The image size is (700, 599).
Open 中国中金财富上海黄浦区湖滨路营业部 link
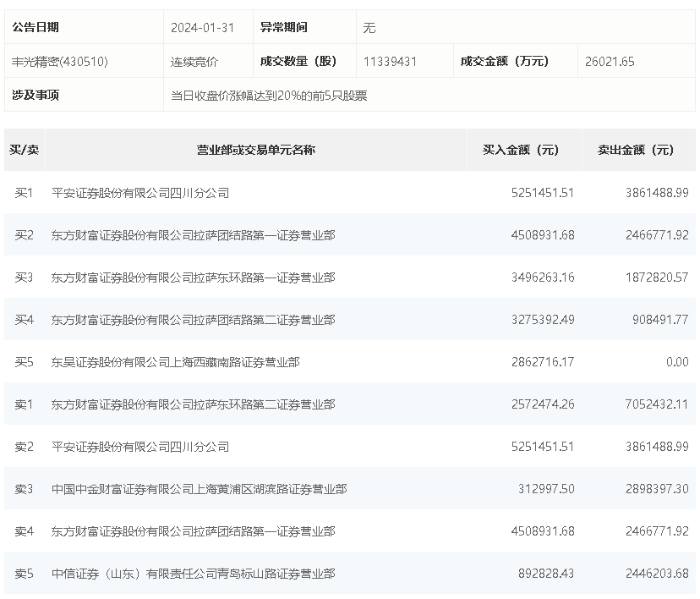[199, 489]
